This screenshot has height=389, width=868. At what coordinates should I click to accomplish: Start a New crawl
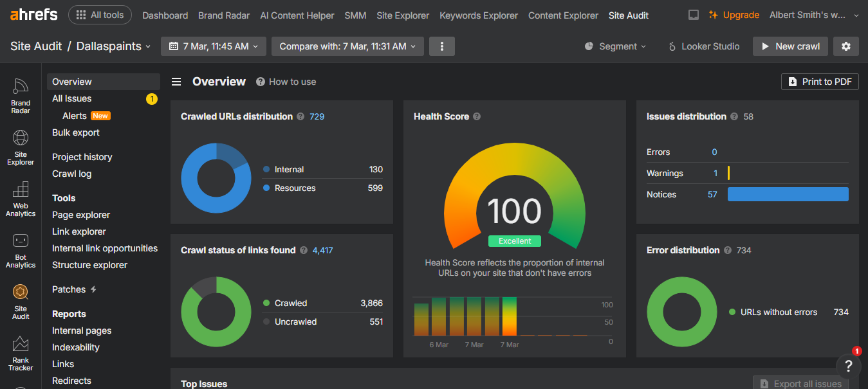pyautogui.click(x=790, y=46)
